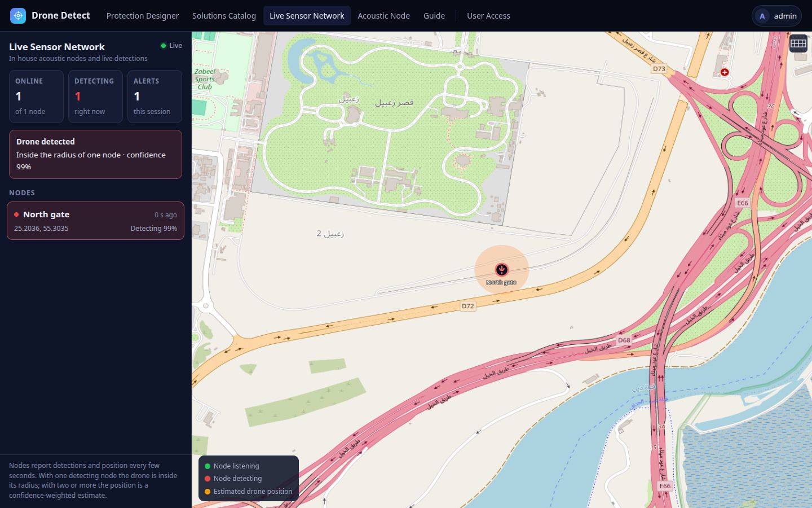Click the green Node listening legend dot
The height and width of the screenshot is (508, 812).
208,466
